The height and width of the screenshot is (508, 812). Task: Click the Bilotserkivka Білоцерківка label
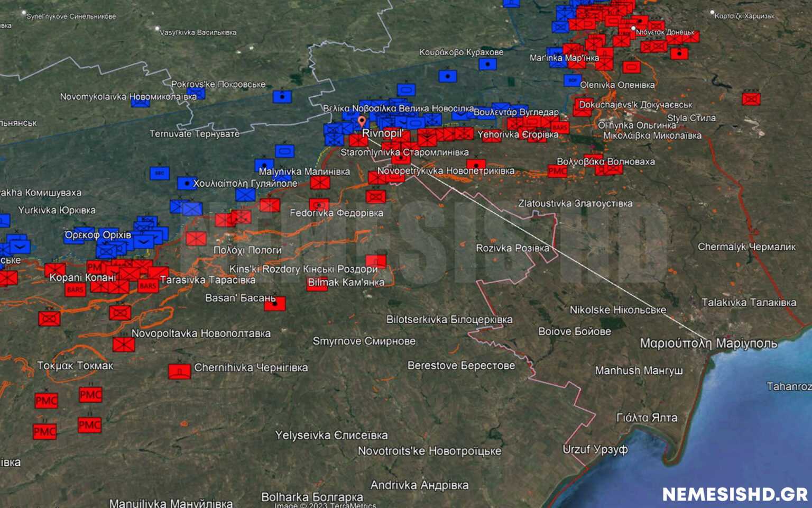(x=449, y=320)
